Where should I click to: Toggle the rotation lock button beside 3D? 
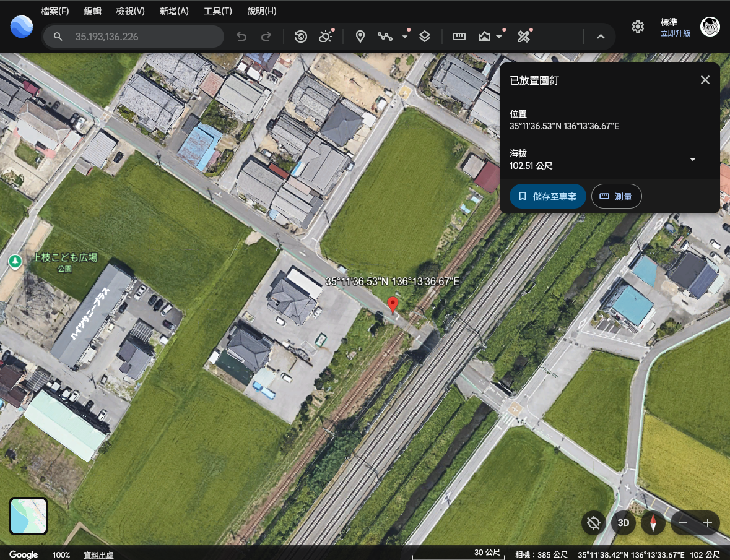click(594, 523)
